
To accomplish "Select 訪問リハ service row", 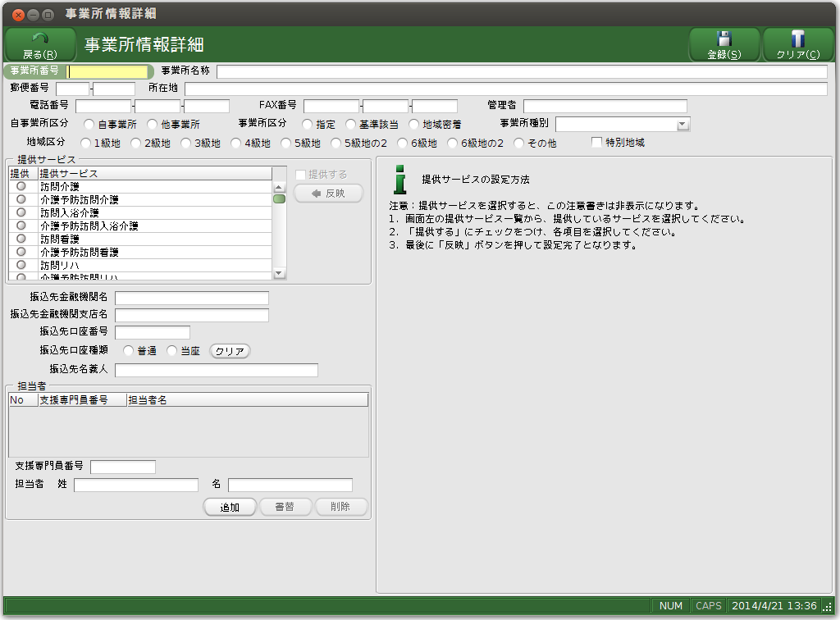I will (140, 266).
